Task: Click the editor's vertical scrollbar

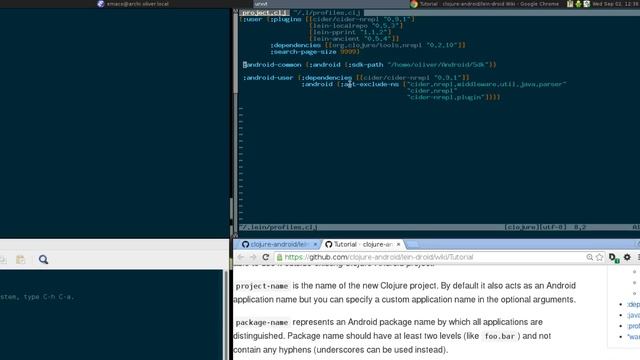Action: click(x=235, y=122)
